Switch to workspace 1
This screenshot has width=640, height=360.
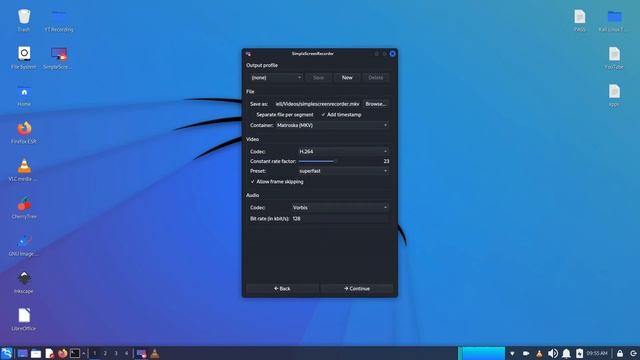pyautogui.click(x=95, y=353)
